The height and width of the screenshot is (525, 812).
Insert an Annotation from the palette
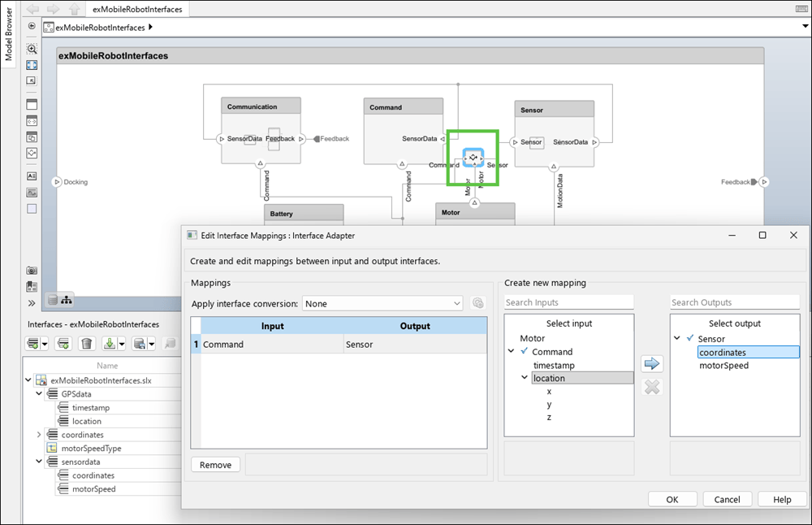tap(32, 176)
